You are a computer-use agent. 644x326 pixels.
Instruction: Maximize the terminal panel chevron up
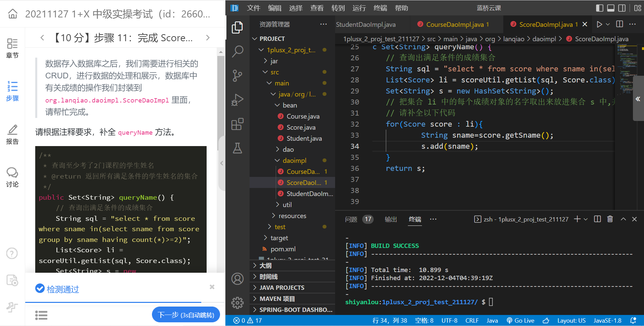click(x=623, y=219)
